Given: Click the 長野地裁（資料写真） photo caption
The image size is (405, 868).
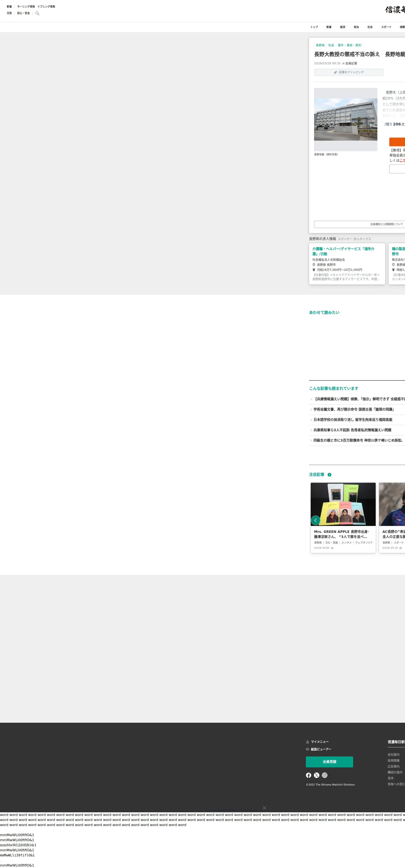Looking at the screenshot, I should pyautogui.click(x=326, y=154).
